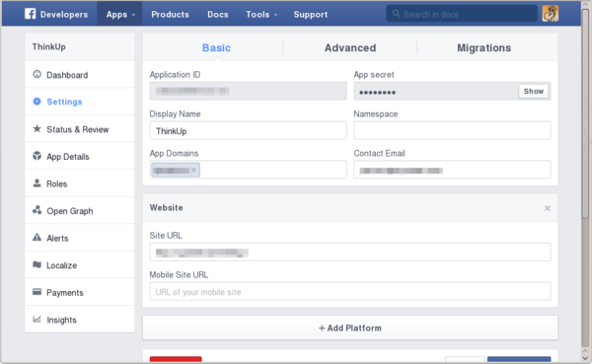Click the App Domains field

(248, 170)
